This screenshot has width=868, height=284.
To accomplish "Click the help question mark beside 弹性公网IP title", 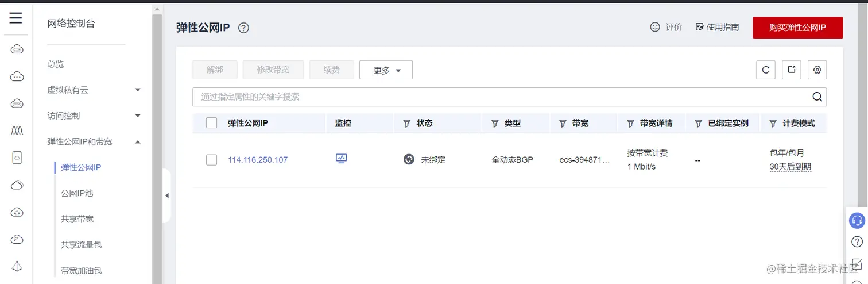I will click(x=243, y=28).
